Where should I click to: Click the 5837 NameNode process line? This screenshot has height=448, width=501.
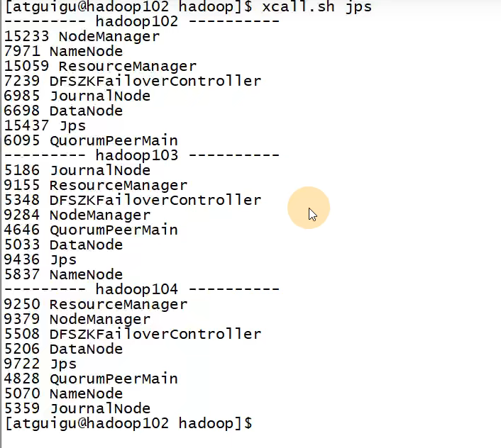click(63, 274)
